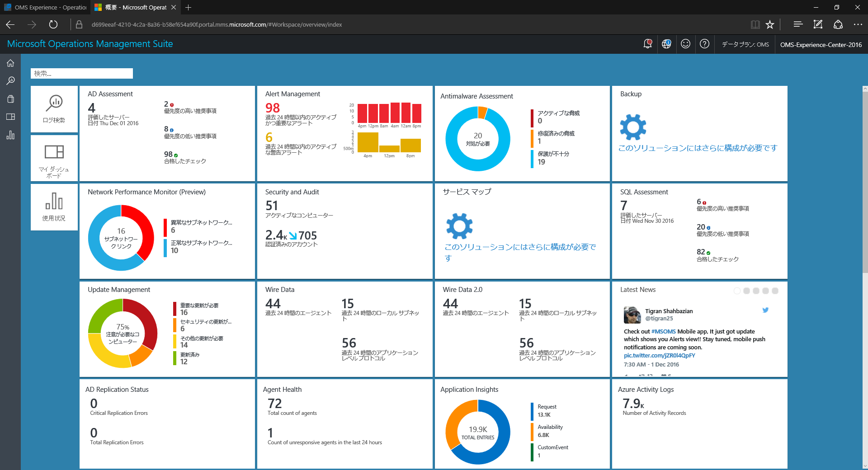This screenshot has height=470, width=868.
Task: Switch to the OMS Experience browser tab
Action: [x=45, y=7]
